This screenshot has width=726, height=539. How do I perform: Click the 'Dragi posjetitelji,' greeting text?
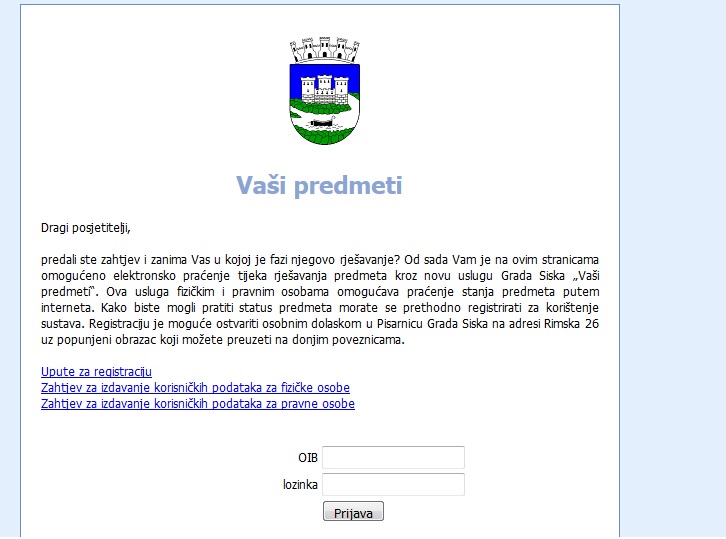(86, 228)
